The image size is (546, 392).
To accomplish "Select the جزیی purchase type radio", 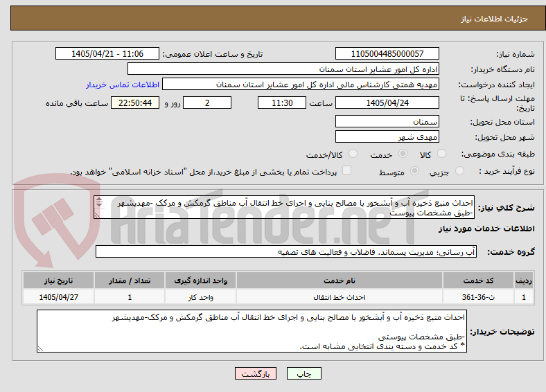I will tap(459, 170).
